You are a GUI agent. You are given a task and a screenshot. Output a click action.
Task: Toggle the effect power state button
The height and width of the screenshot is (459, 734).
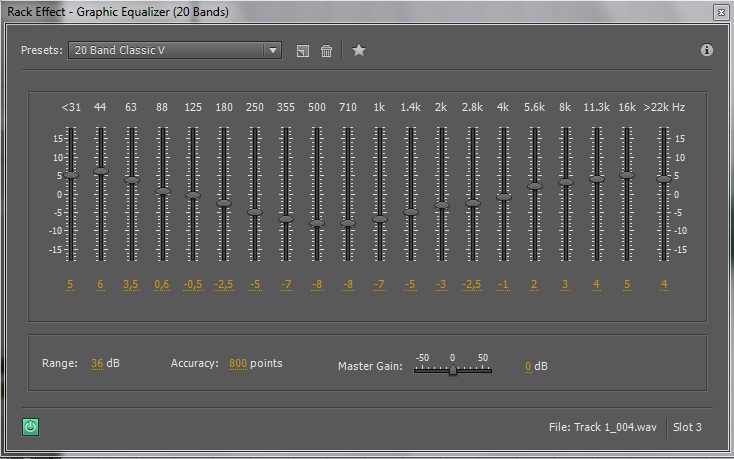click(30, 427)
